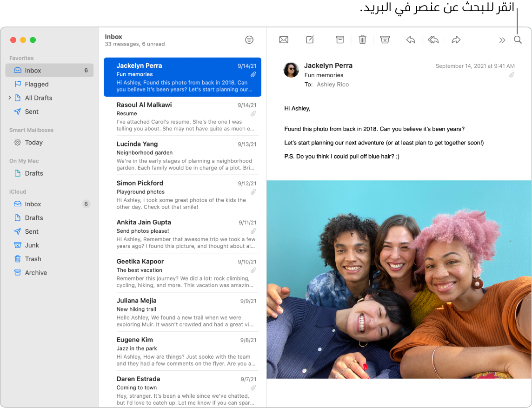
Task: Show more toolbar items chevron
Action: tap(502, 40)
